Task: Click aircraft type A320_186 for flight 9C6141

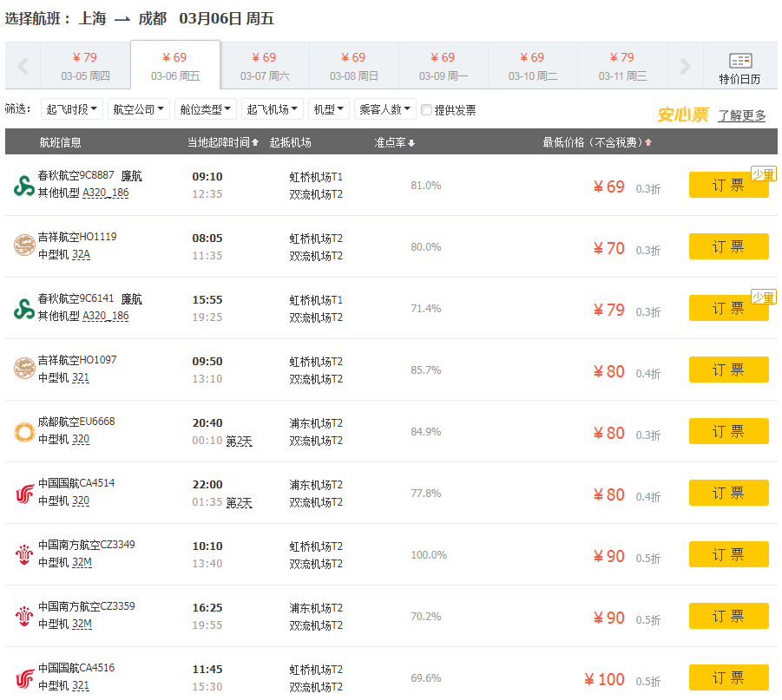Action: coord(106,316)
